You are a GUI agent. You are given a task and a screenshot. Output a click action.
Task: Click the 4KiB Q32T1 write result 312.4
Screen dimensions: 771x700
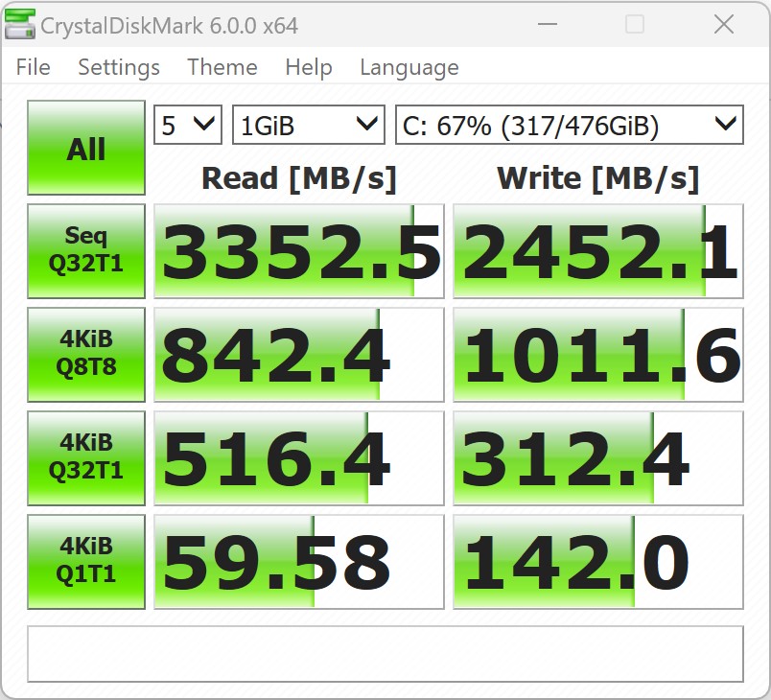(598, 458)
